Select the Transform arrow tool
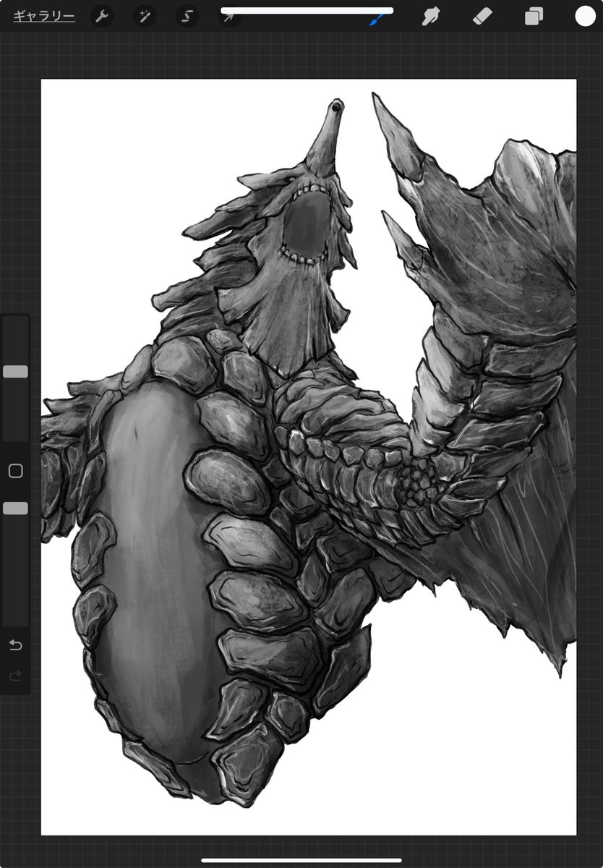 coord(230,17)
